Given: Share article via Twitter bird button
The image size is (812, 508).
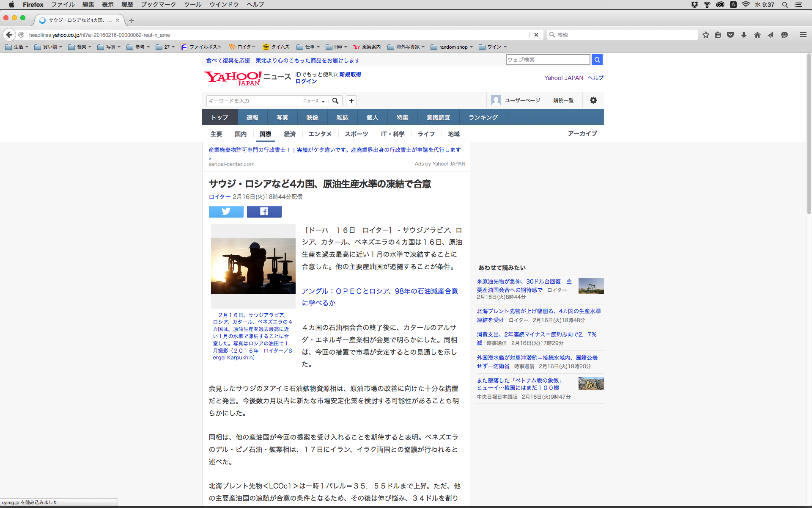Looking at the screenshot, I should tap(226, 211).
